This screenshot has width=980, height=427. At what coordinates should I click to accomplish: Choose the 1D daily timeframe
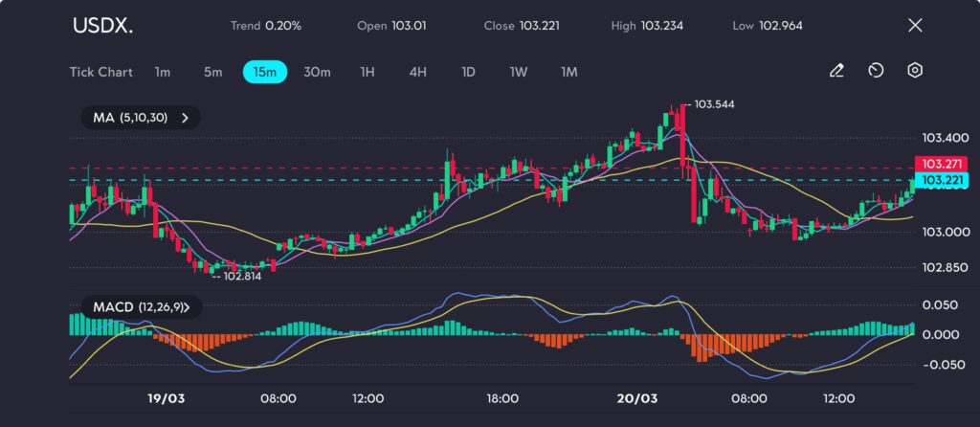[468, 71]
